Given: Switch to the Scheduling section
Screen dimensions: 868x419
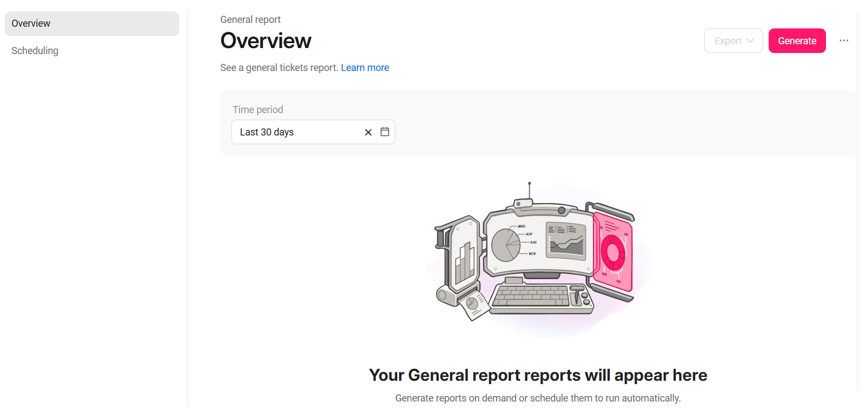Looking at the screenshot, I should pyautogui.click(x=35, y=51).
